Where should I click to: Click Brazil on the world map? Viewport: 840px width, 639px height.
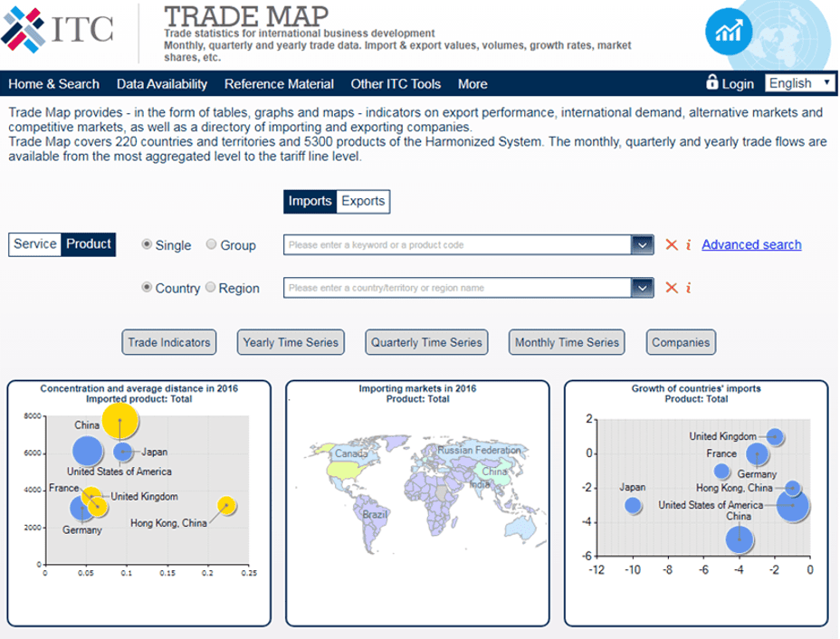(x=374, y=514)
